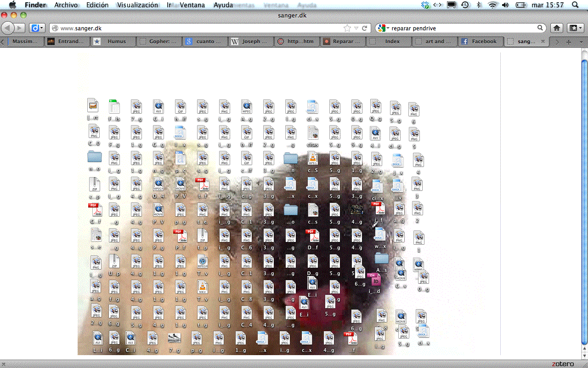Screen dimensions: 588x368
Task: List all tabs with the tab-strip dropdown arrow
Action: coord(581,41)
